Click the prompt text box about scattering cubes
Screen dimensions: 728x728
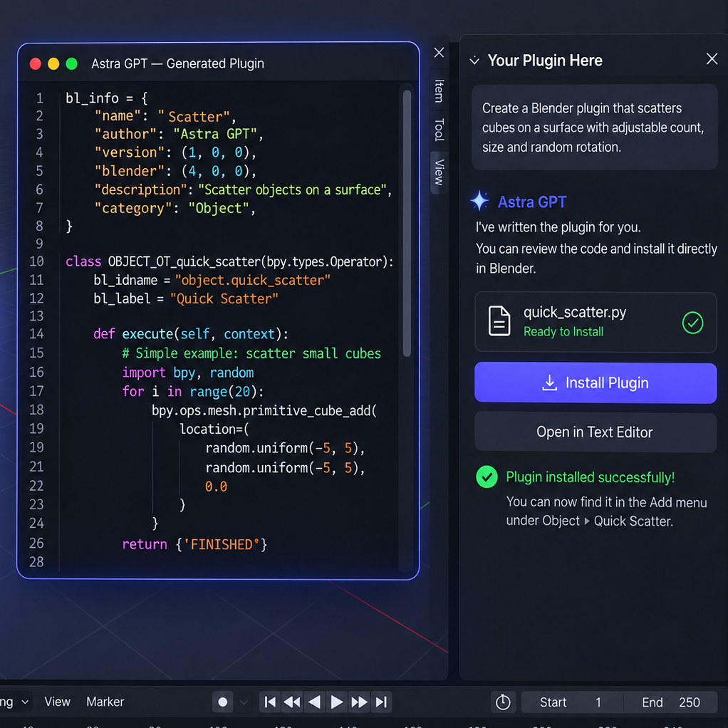594,128
